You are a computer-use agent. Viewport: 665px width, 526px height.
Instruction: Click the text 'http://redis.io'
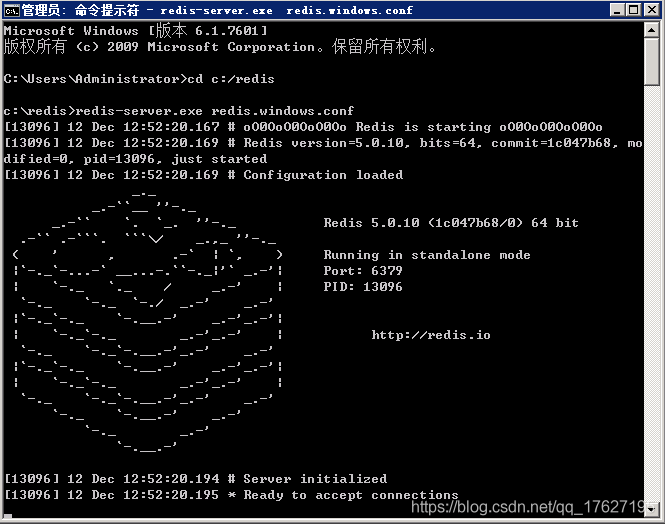pyautogui.click(x=431, y=335)
